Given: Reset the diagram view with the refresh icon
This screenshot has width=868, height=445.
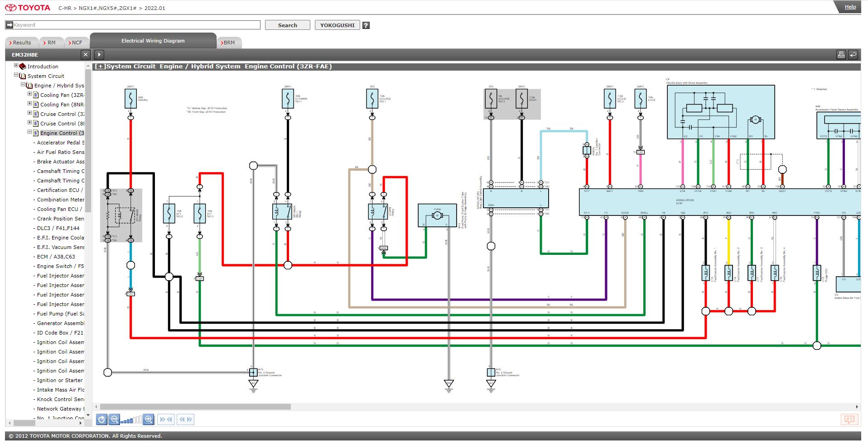Looking at the screenshot, I should [101, 420].
